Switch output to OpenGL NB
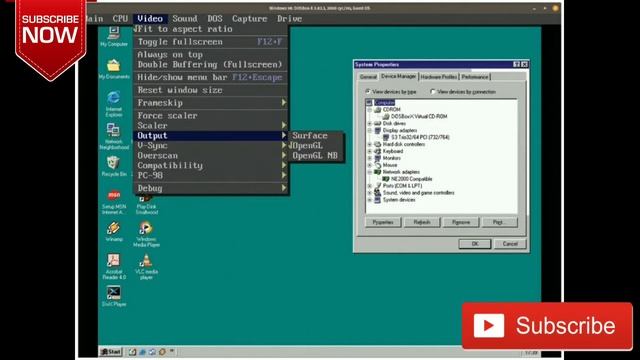Viewport: 640px width, 360px height. [x=316, y=156]
